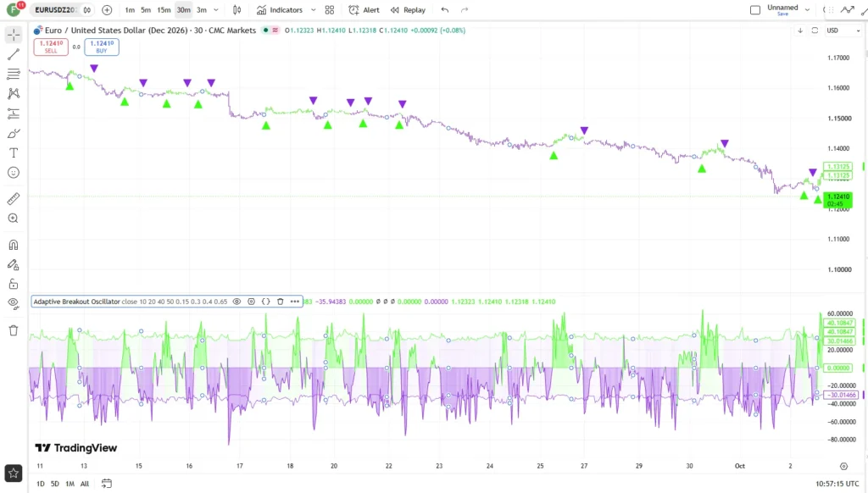Screen dimensions: 868x493
Task: Select the trend line drawing tool
Action: click(14, 54)
